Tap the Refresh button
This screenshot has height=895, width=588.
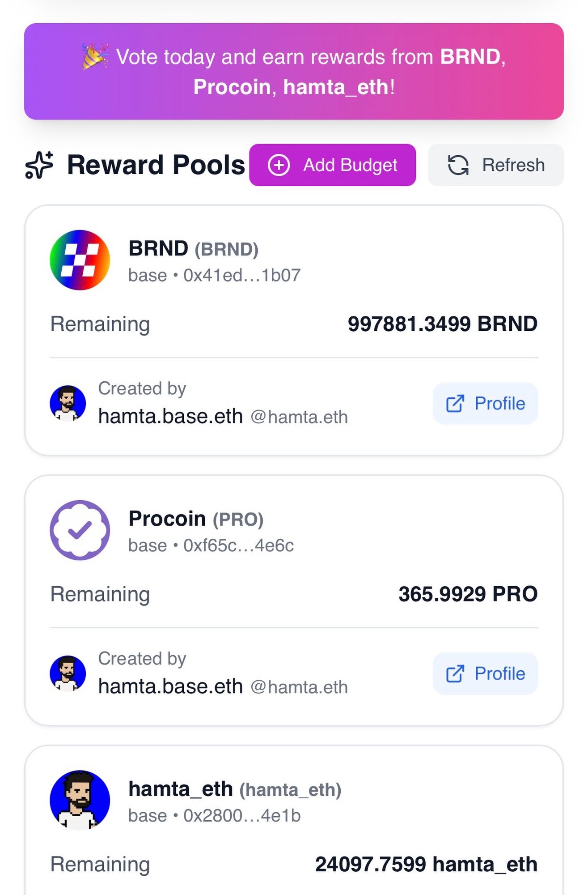click(x=495, y=165)
